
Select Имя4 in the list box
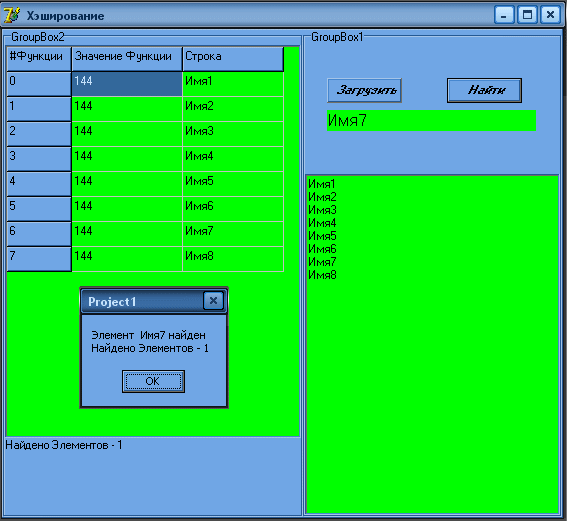tap(322, 223)
